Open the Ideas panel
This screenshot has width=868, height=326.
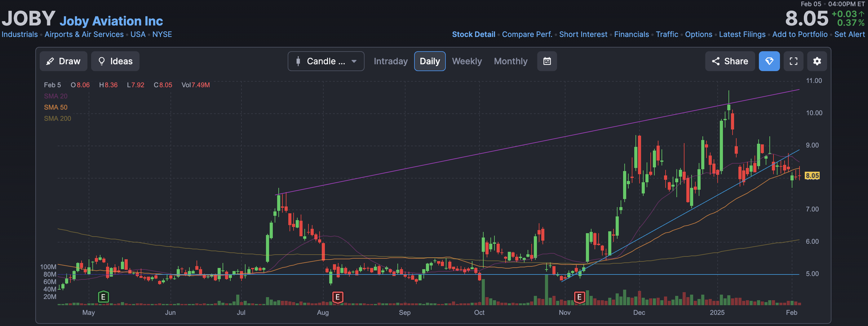pyautogui.click(x=115, y=61)
